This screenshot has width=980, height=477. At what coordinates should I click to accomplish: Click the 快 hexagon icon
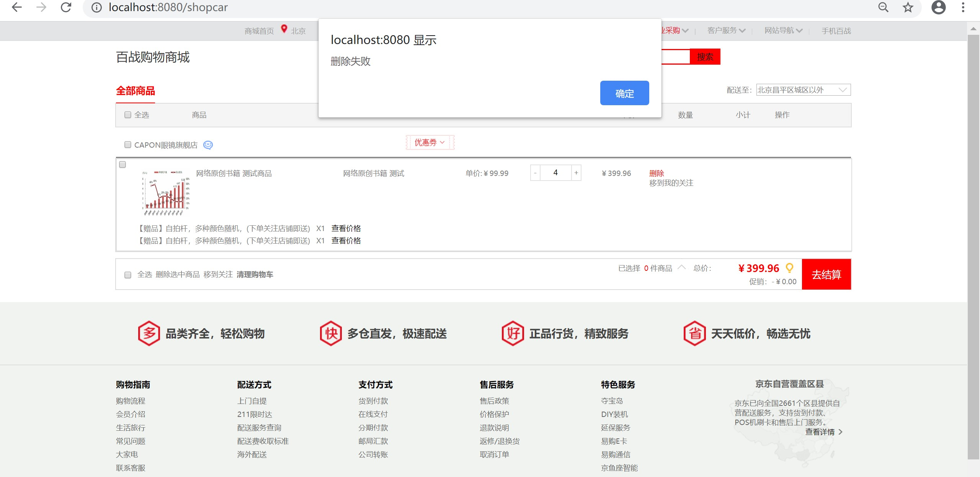click(331, 333)
